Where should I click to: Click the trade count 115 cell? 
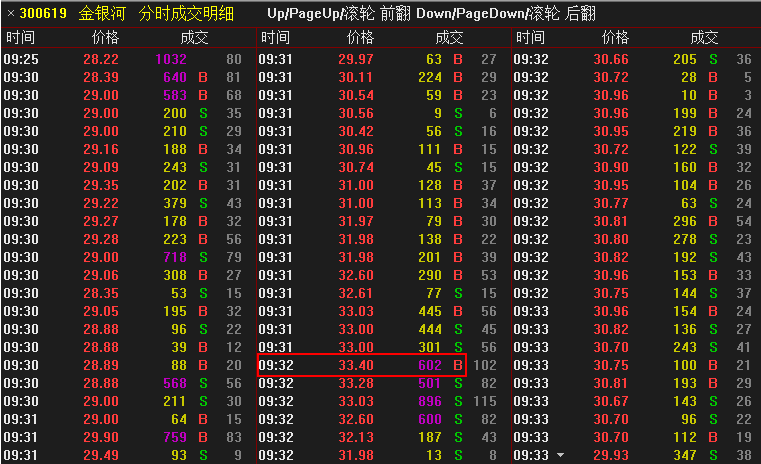click(x=484, y=401)
